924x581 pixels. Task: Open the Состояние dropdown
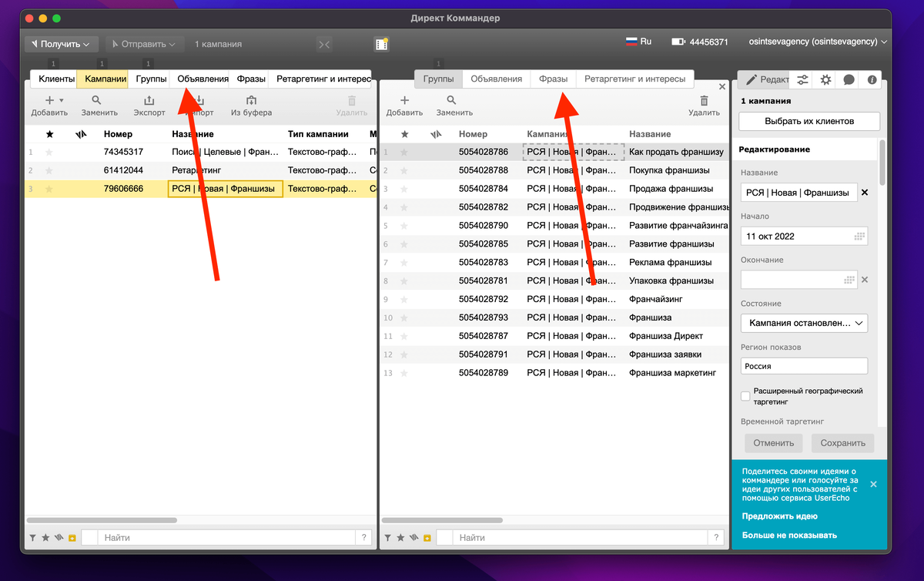point(804,323)
